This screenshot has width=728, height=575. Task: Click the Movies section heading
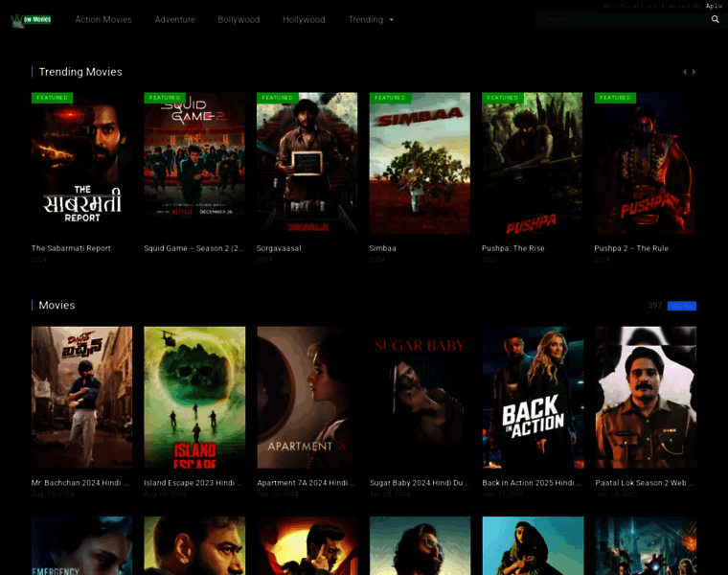pos(57,305)
